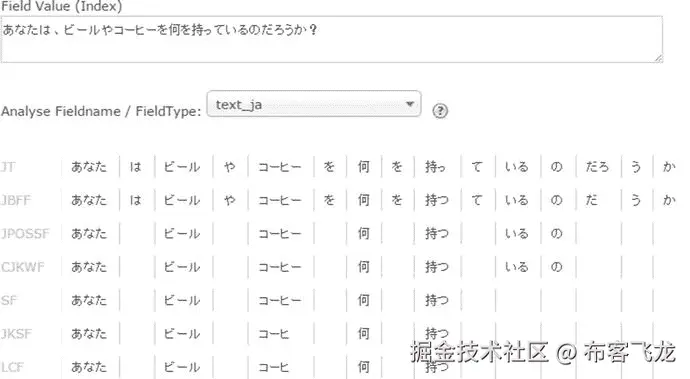Viewport: 690px width, 379px height.
Task: Select 持つ token in SF row
Action: point(437,300)
